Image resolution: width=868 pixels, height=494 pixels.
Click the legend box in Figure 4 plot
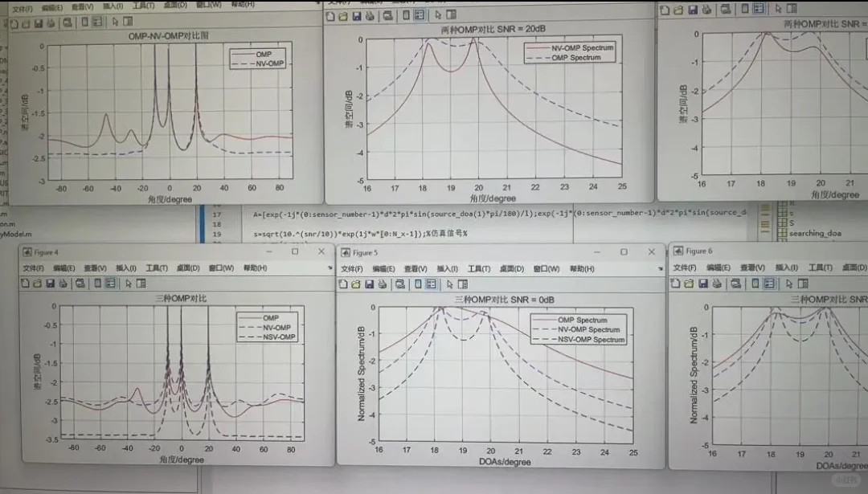coord(268,327)
